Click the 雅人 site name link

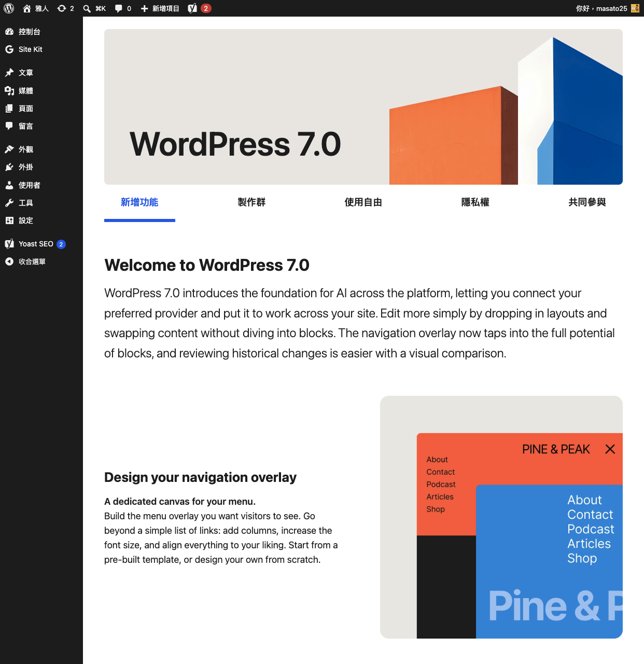pyautogui.click(x=42, y=8)
